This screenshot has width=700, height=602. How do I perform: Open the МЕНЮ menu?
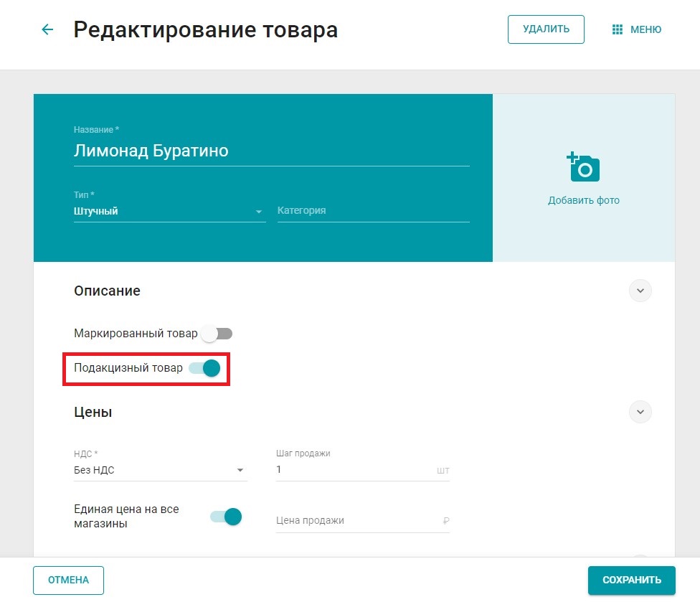point(637,29)
